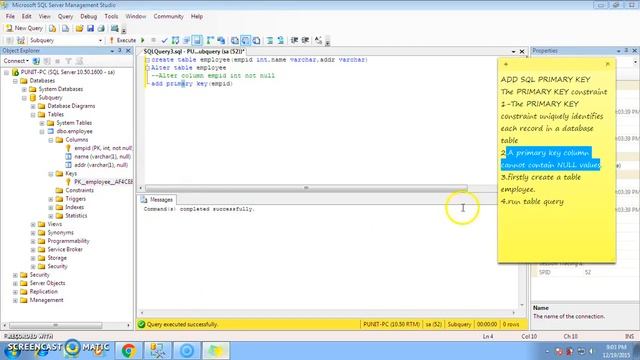The height and width of the screenshot is (360, 640).
Task: Select the Constraints folder
Action: coord(75,191)
